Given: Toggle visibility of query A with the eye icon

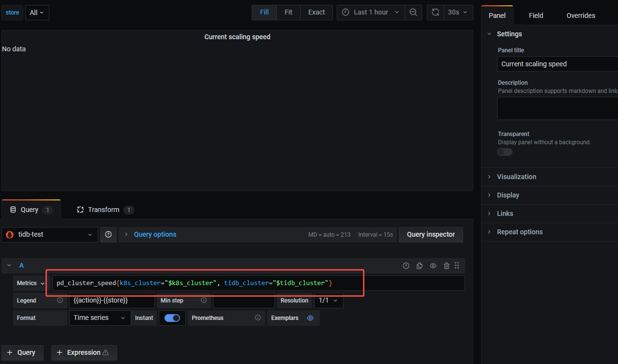Looking at the screenshot, I should coord(433,266).
